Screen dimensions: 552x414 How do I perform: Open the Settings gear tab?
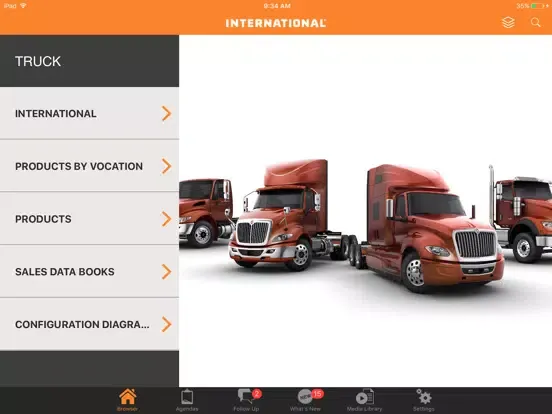424,400
